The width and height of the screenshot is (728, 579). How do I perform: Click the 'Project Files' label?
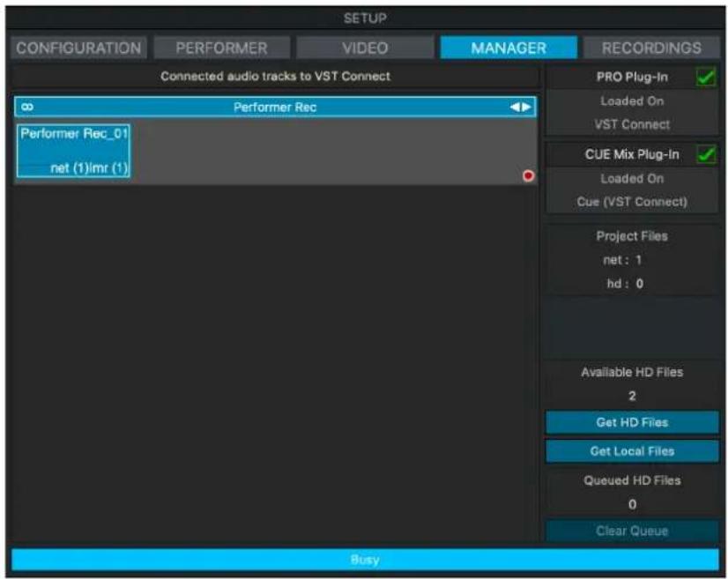[x=632, y=236]
